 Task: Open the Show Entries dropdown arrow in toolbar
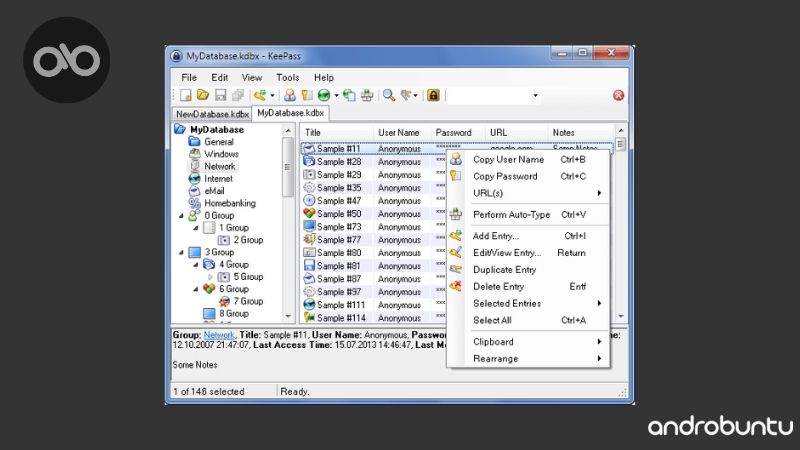coord(415,96)
